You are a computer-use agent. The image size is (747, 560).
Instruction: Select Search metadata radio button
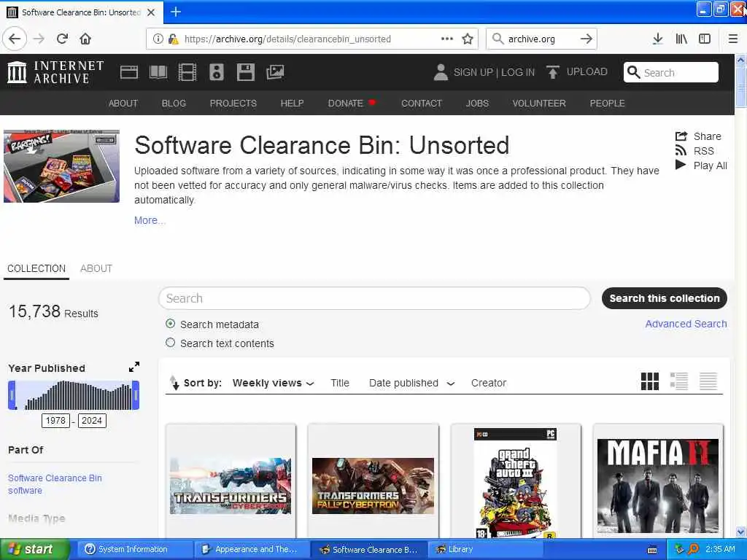[x=170, y=324]
